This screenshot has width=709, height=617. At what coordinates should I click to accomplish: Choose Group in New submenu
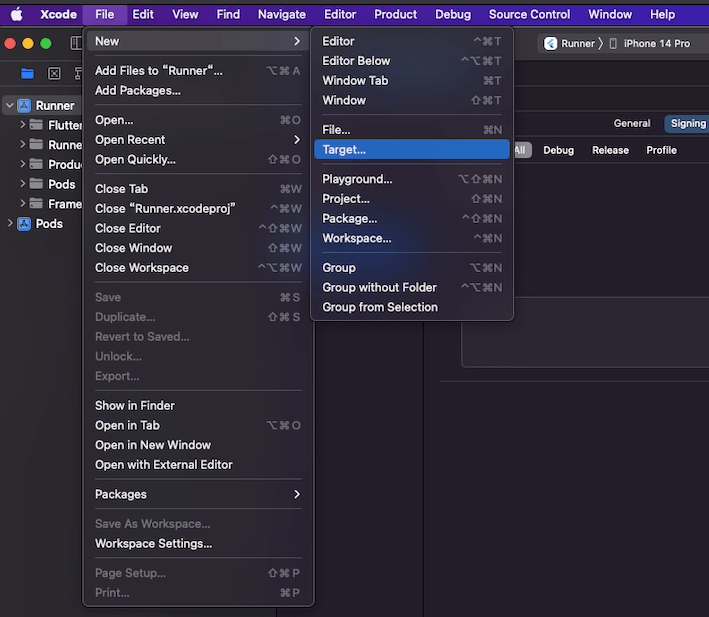411,268
